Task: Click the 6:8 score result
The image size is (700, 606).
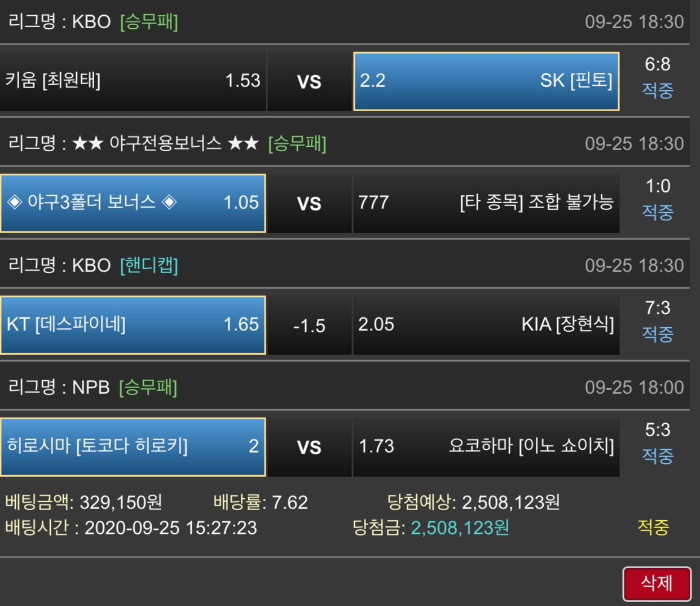Action: click(x=658, y=64)
